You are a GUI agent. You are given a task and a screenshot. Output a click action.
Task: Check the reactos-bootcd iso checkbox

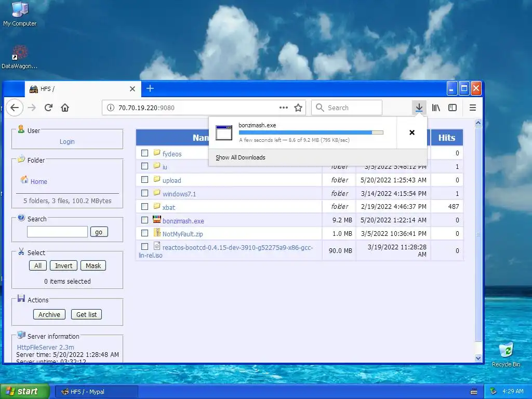144,246
